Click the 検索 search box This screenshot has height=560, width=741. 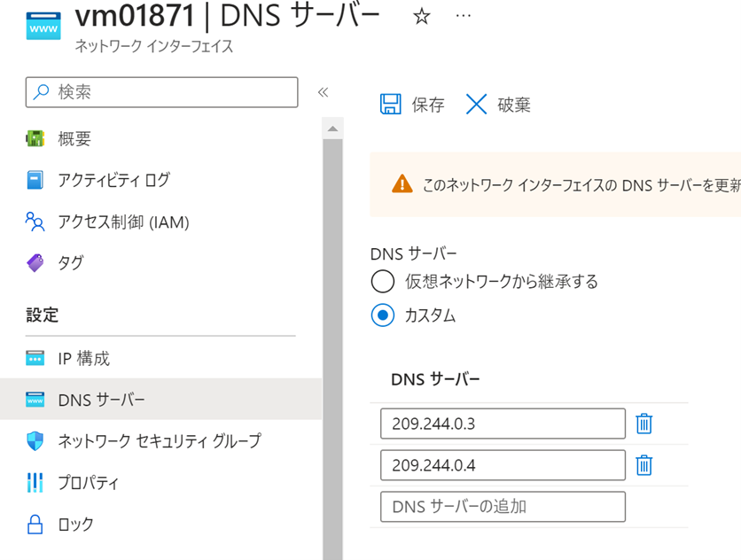point(162,91)
